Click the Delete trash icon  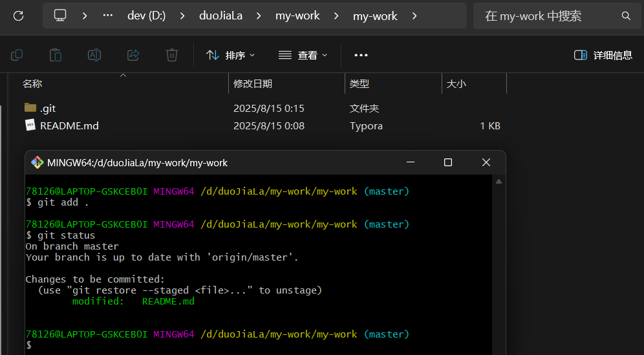[x=172, y=55]
